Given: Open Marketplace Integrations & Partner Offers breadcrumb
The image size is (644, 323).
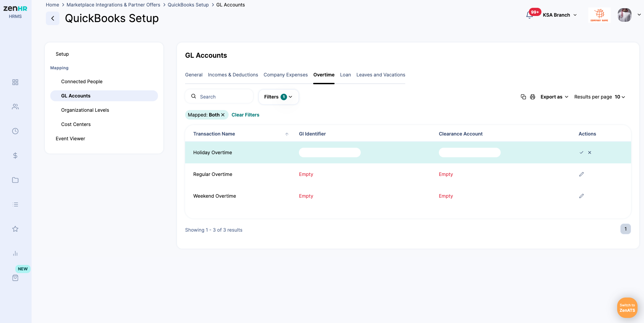Looking at the screenshot, I should click(113, 5).
